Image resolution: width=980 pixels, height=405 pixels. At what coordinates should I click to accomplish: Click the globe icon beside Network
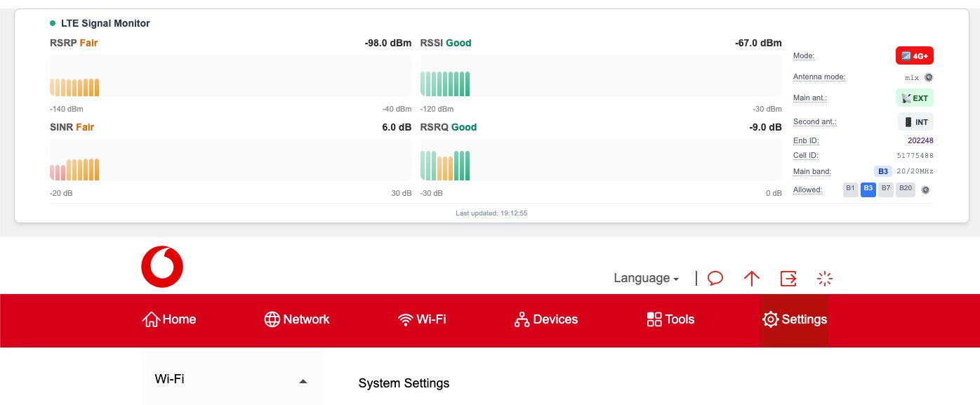point(272,319)
